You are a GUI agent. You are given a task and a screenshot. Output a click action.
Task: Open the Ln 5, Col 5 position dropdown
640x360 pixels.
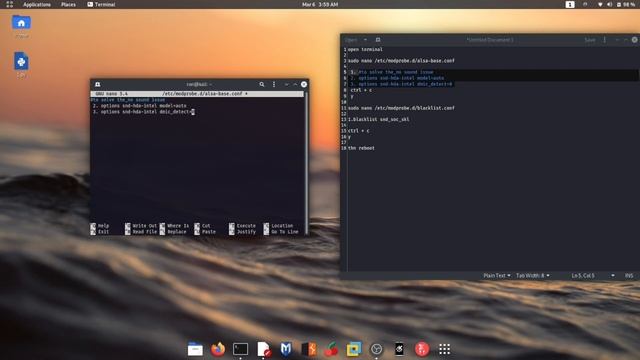593,276
